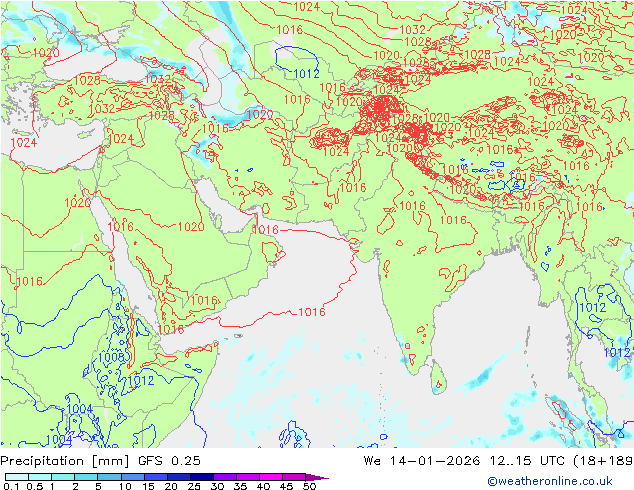Click the '30' legend scale label
The image size is (634, 490).
(217, 486)
